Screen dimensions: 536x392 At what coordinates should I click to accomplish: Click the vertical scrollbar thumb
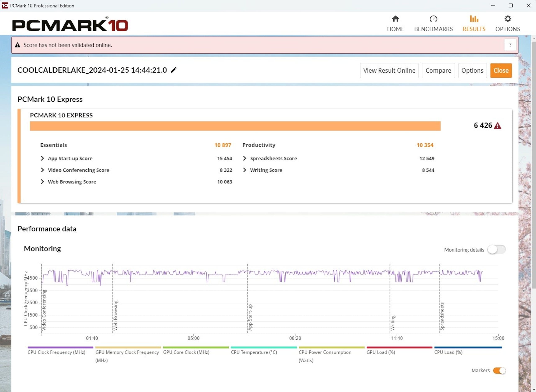click(x=534, y=165)
